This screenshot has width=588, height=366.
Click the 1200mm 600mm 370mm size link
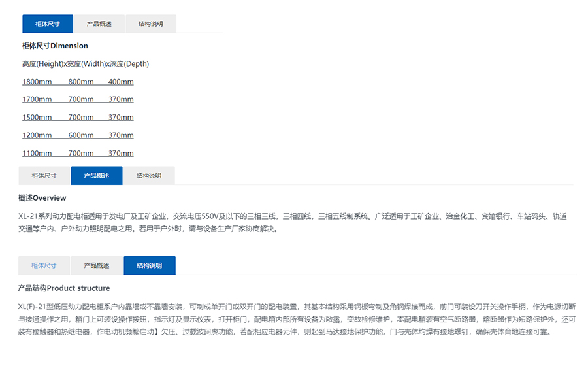78,135
